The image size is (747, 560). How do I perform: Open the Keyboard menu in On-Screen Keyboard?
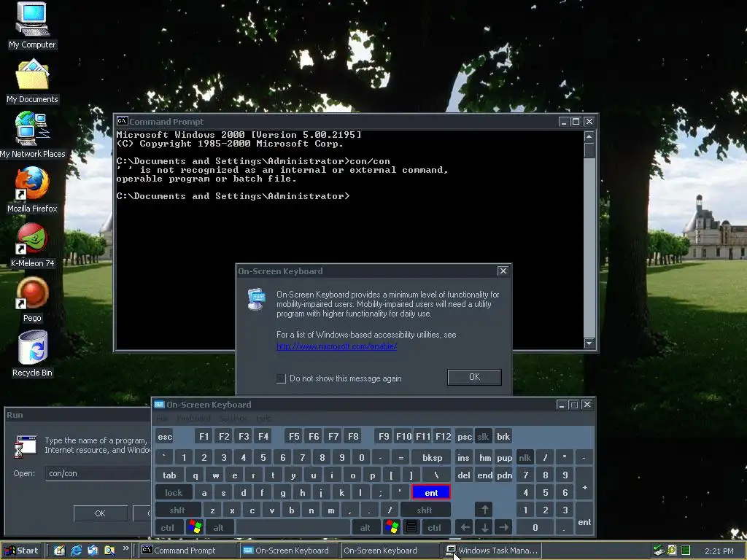(193, 419)
